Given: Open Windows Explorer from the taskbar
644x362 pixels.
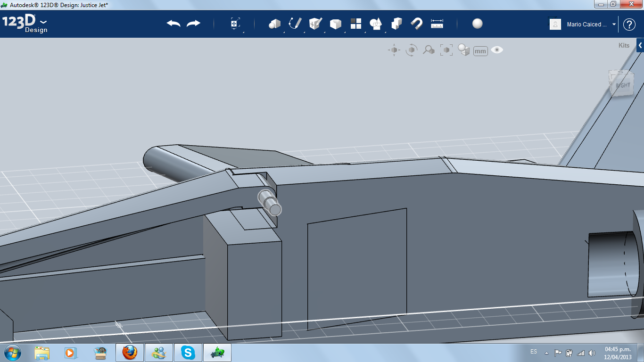Looking at the screenshot, I should pos(42,353).
